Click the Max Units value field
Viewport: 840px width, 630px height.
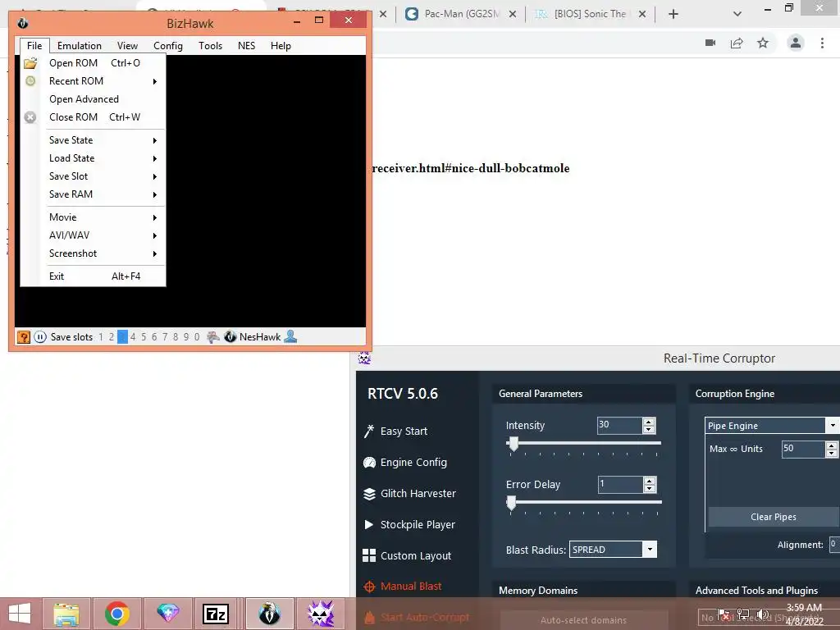tap(803, 449)
